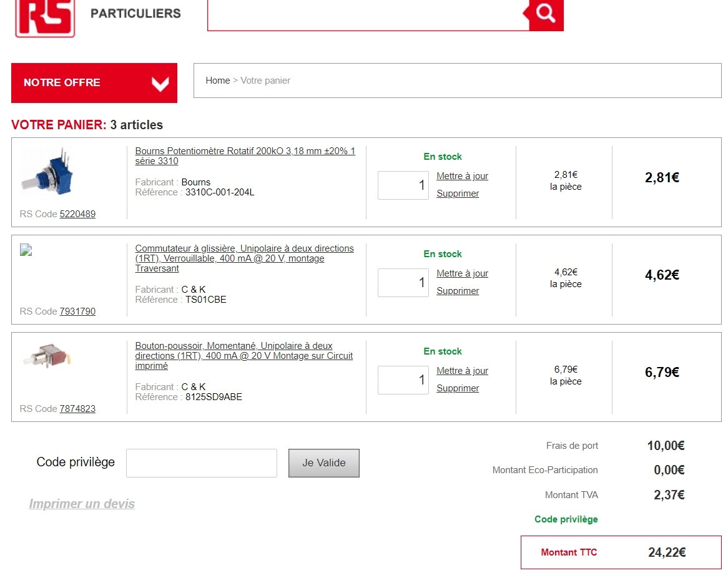Click the RS logo icon
The width and height of the screenshot is (728, 578).
coord(45,17)
